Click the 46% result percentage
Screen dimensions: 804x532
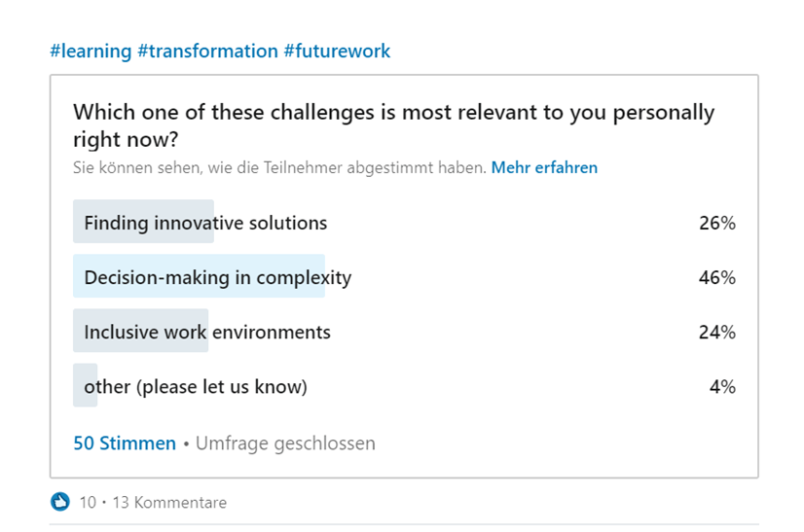point(716,277)
